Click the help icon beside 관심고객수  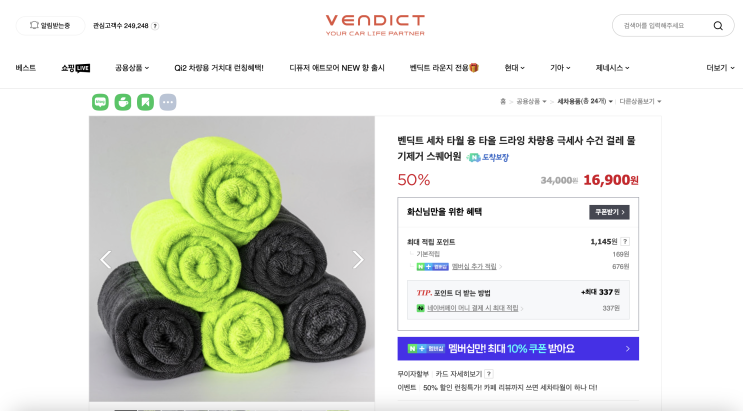point(155,26)
